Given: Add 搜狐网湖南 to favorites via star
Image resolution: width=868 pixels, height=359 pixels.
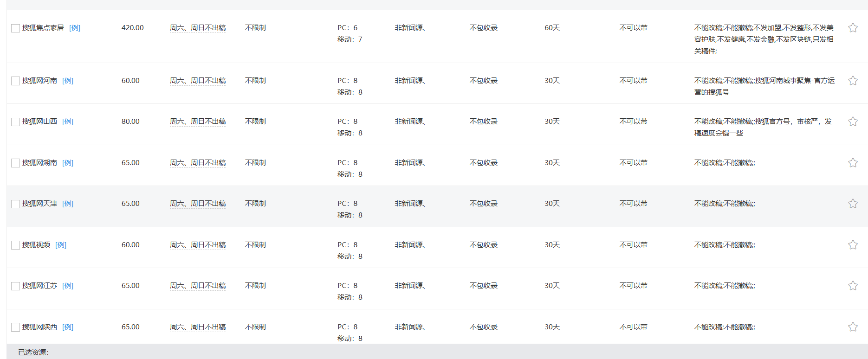Looking at the screenshot, I should pos(853,163).
